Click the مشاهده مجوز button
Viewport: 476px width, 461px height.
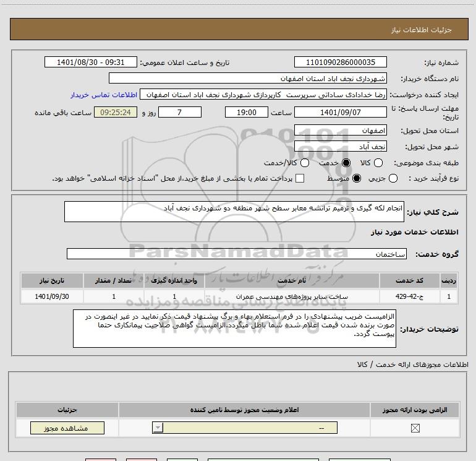[67, 428]
